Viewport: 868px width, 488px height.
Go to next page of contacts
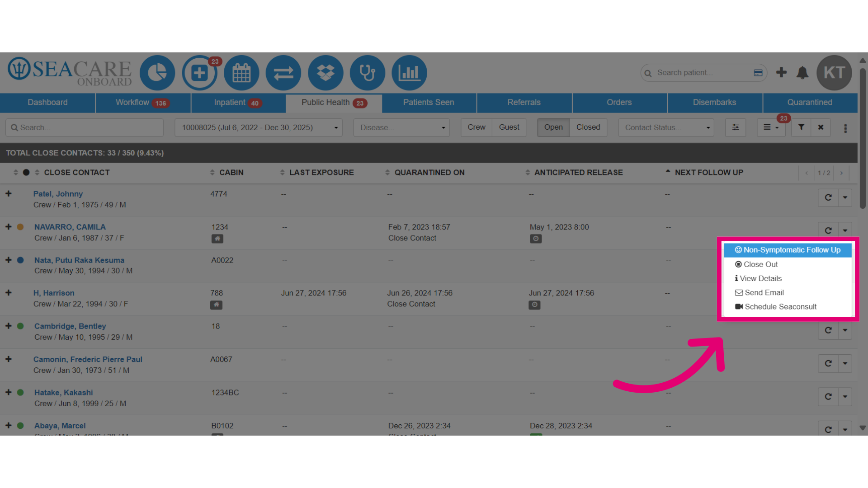click(x=841, y=173)
